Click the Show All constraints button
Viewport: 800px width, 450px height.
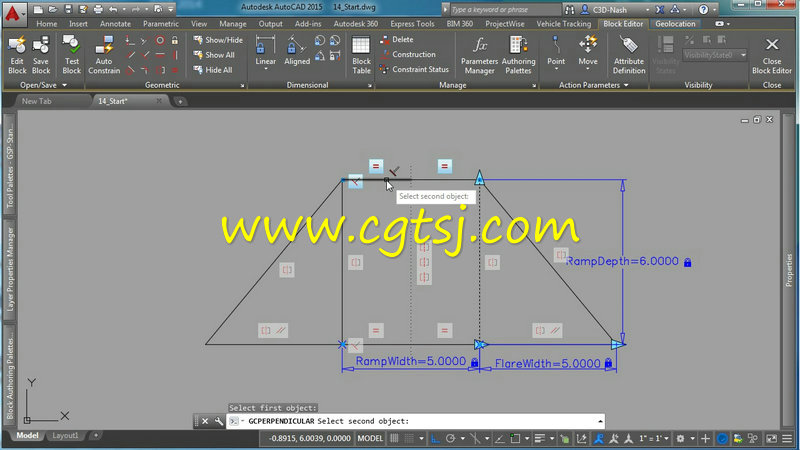click(214, 55)
